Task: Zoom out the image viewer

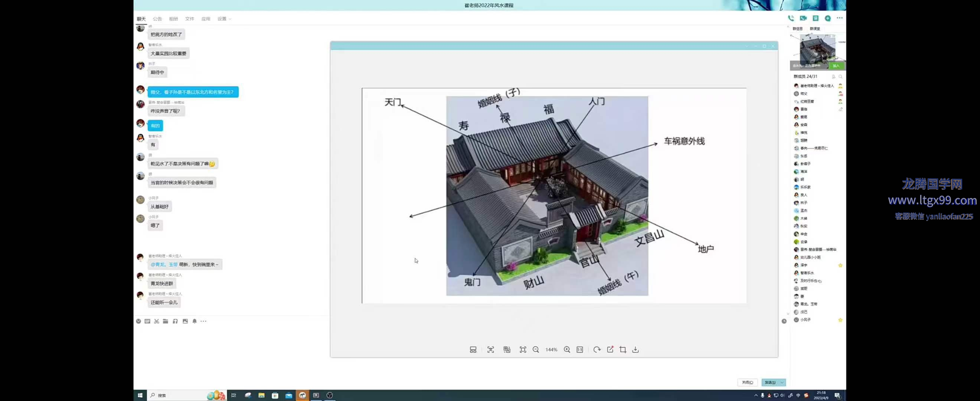Action: [x=536, y=350]
